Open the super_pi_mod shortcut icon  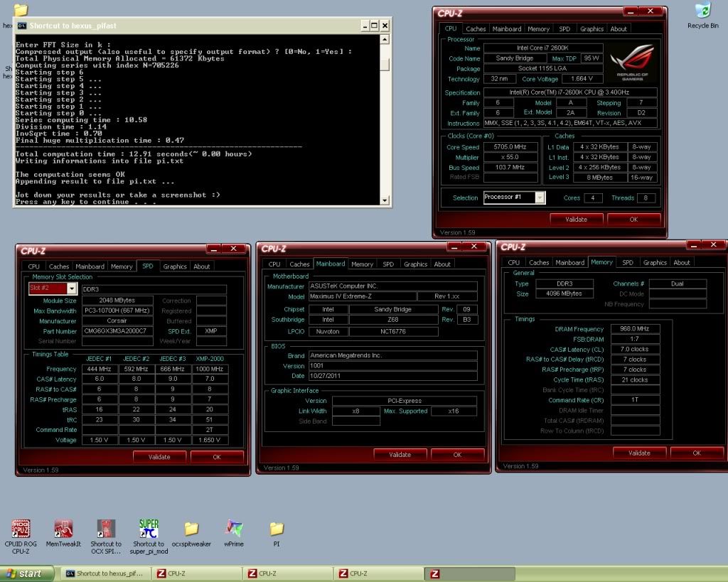pyautogui.click(x=149, y=529)
